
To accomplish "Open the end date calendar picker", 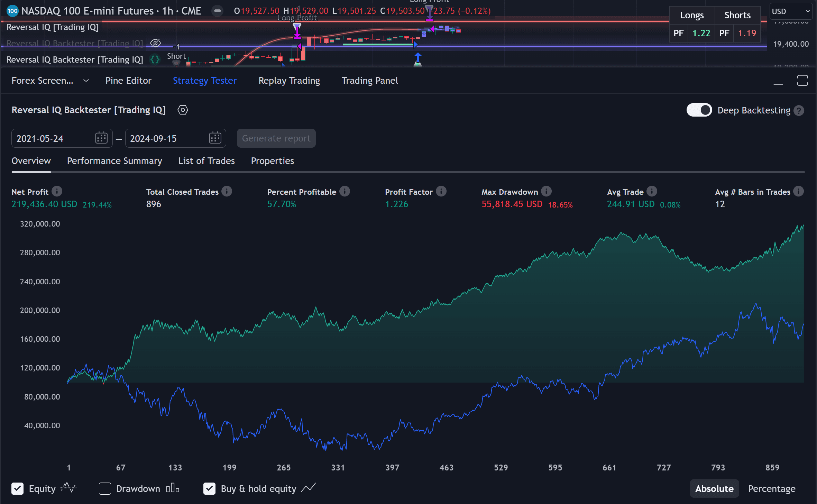I will tap(215, 138).
